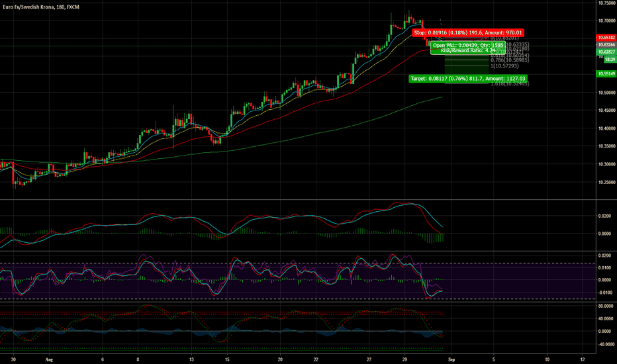Click the 10.25000 price axis label
The width and height of the screenshot is (617, 364).
click(607, 183)
